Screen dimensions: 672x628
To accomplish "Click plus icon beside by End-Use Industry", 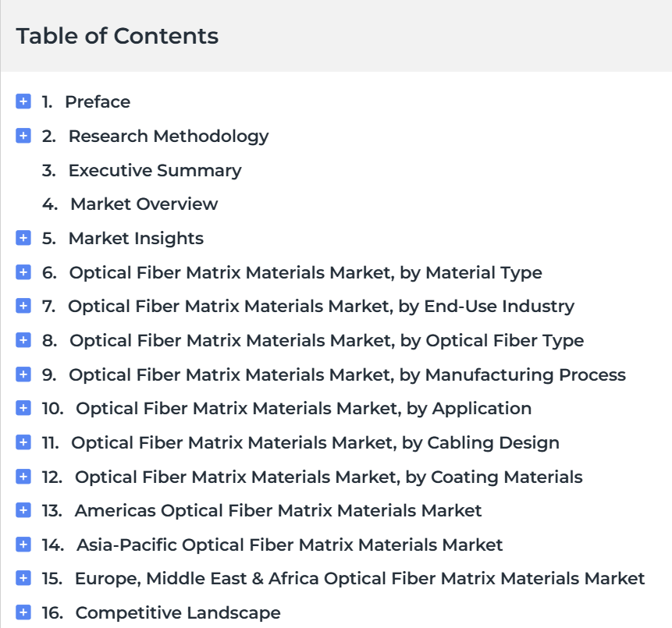I will (x=23, y=306).
